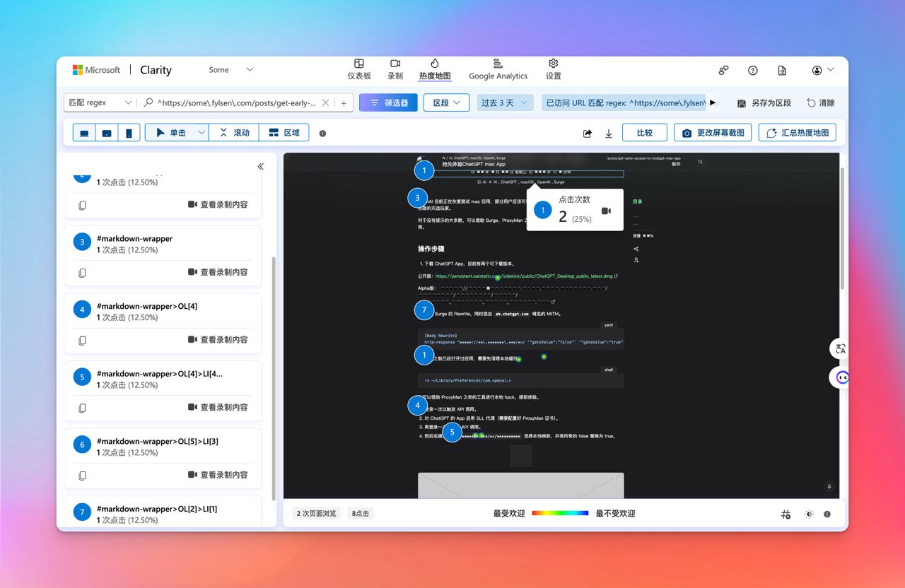Click 汇总热度地图 summarize heatmap button

(x=798, y=132)
